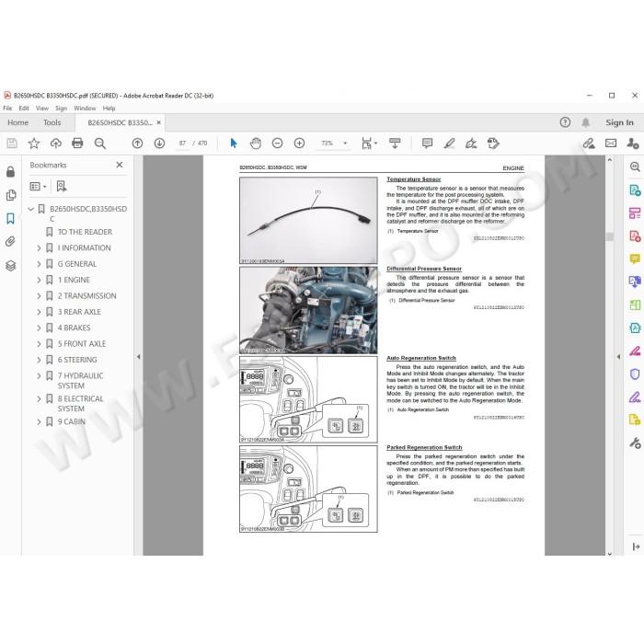Open Help question mark icon
The width and height of the screenshot is (644, 644).
(565, 122)
